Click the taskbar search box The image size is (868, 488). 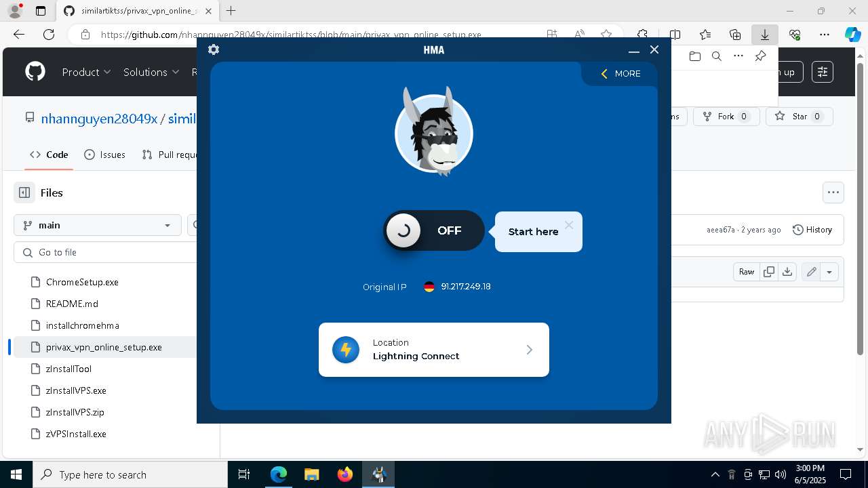tap(130, 474)
